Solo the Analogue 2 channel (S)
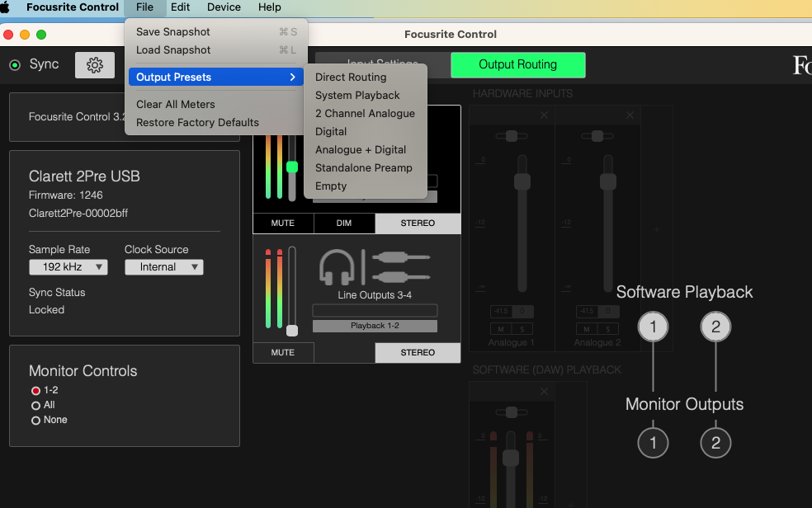 pyautogui.click(x=608, y=329)
